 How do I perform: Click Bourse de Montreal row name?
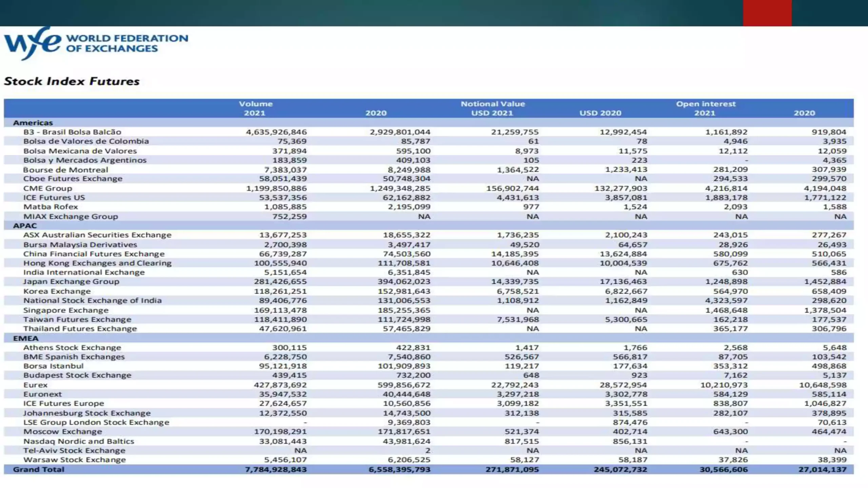click(65, 169)
